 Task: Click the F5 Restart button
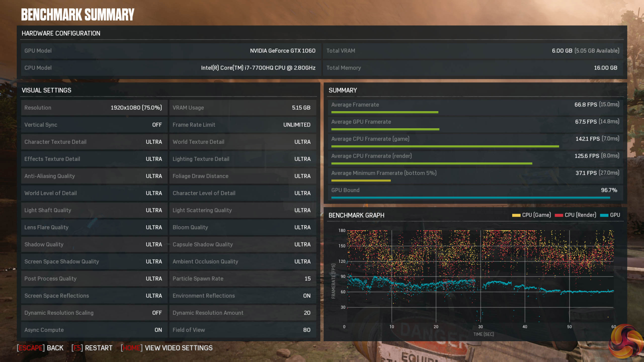coord(92,348)
